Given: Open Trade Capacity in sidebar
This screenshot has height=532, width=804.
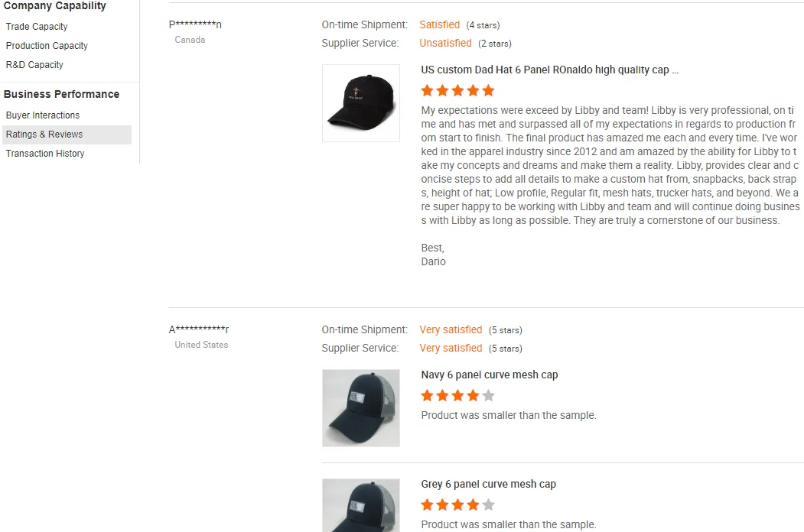Looking at the screenshot, I should click(37, 27).
